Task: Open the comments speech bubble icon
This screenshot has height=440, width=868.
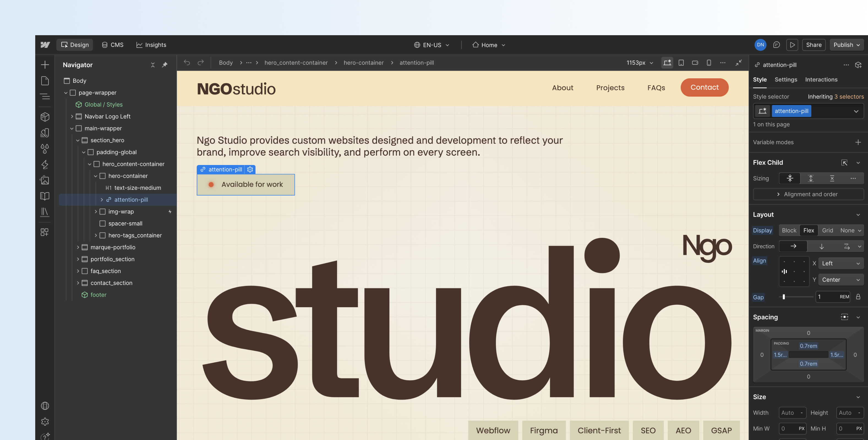Action: pos(776,45)
